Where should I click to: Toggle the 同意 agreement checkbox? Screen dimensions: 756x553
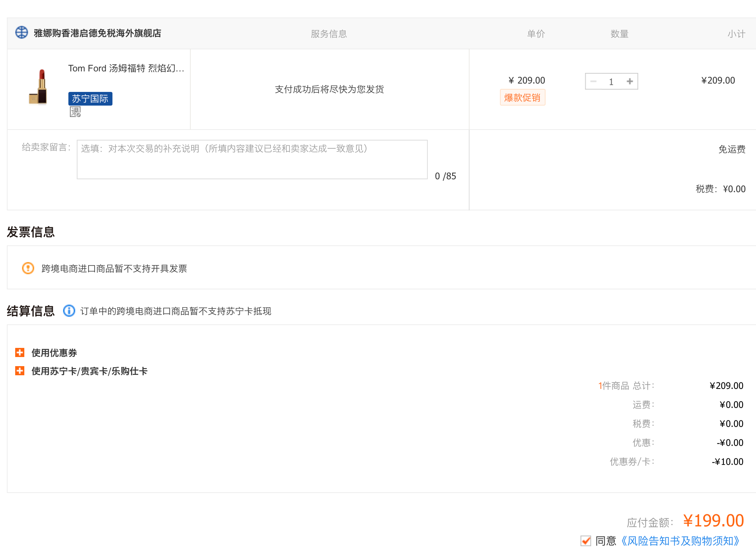point(586,540)
